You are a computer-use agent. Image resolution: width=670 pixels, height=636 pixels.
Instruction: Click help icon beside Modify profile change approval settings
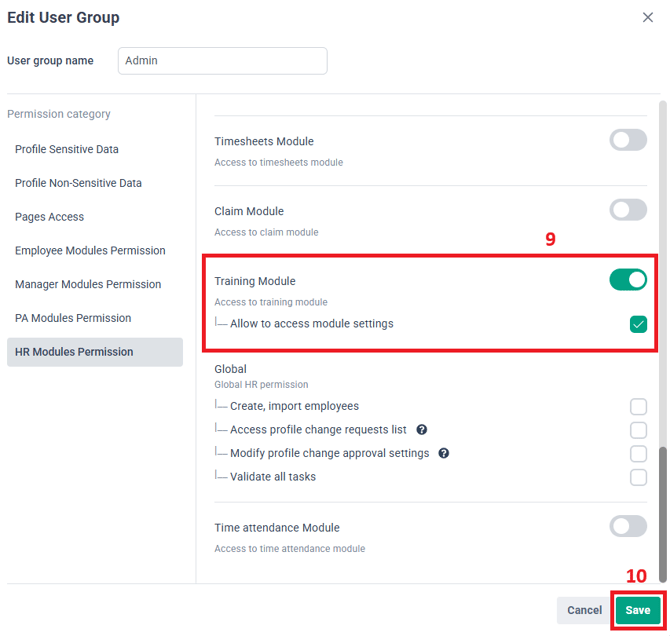(444, 453)
